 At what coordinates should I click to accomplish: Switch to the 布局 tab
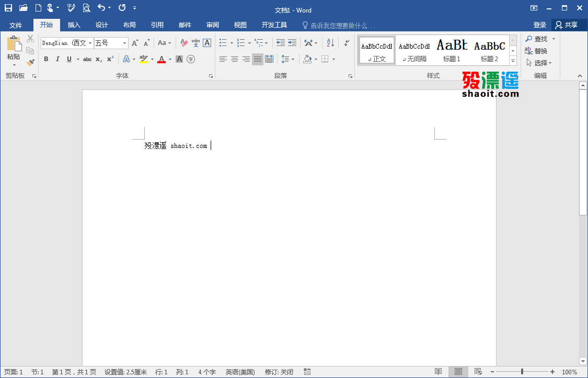pyautogui.click(x=130, y=25)
